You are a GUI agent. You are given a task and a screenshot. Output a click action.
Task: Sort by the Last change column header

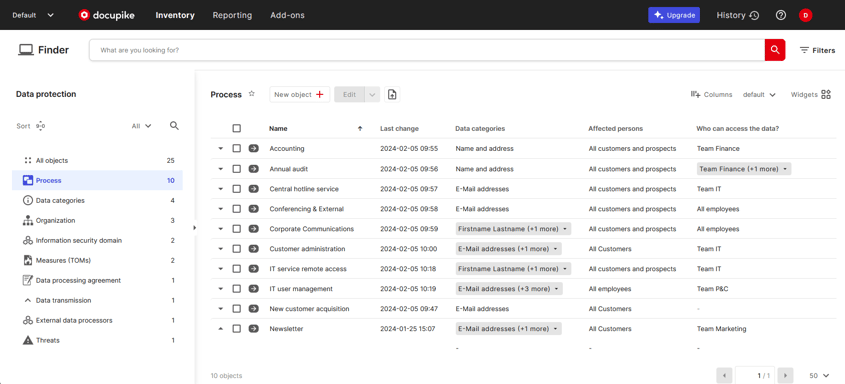(x=399, y=129)
